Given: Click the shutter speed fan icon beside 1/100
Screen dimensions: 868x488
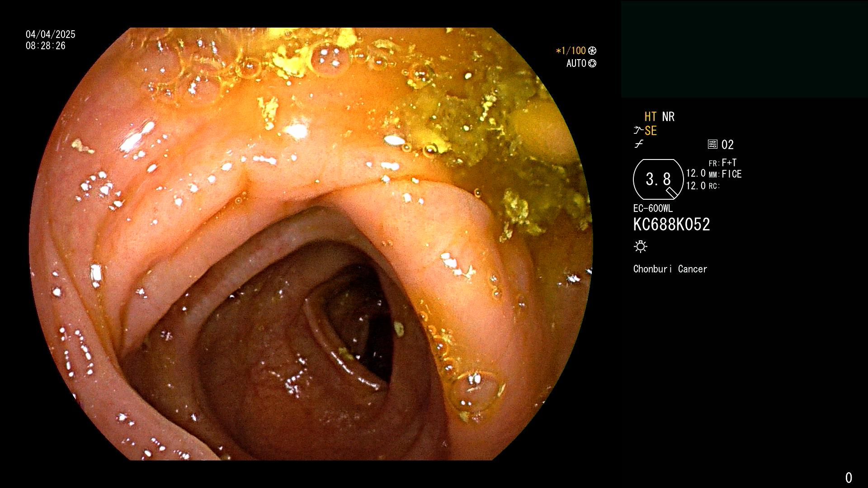Looking at the screenshot, I should coord(592,51).
